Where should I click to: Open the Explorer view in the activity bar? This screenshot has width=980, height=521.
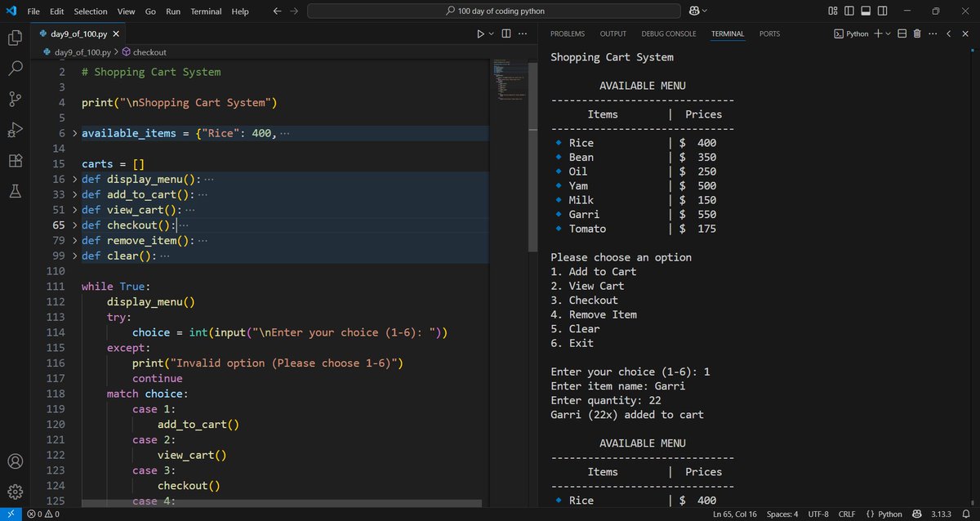(x=15, y=38)
